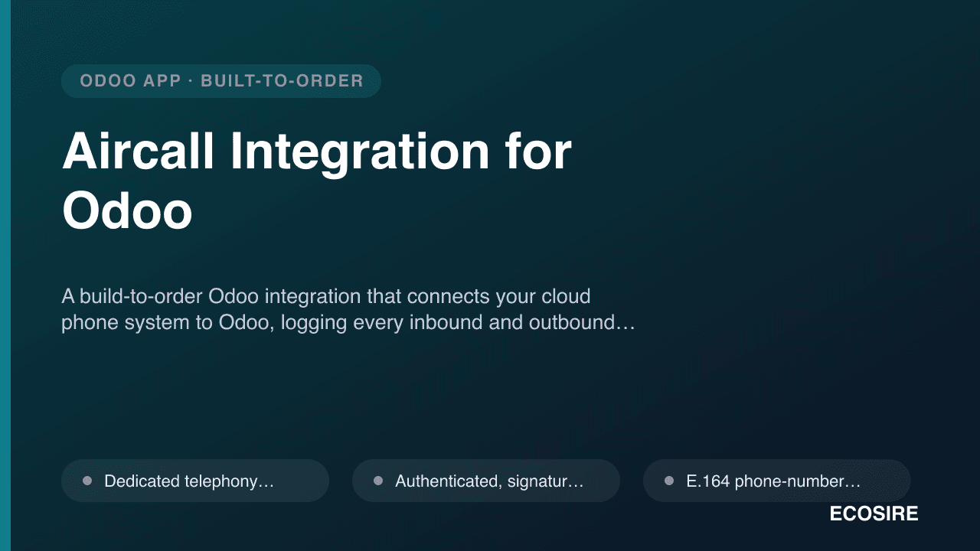The height and width of the screenshot is (551, 980).
Task: Select the 'Aircall Integration for Odoo' heading
Action: pos(317,181)
